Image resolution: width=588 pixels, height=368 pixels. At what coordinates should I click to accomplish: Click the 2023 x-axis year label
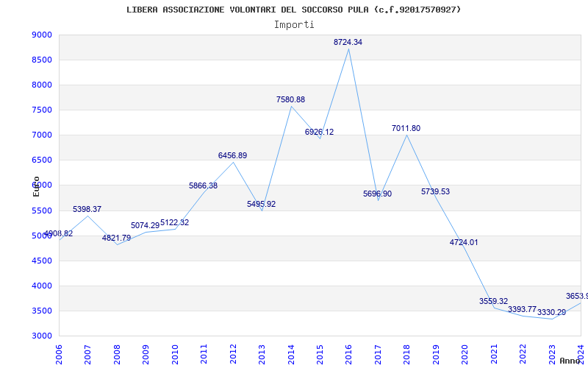click(x=552, y=355)
